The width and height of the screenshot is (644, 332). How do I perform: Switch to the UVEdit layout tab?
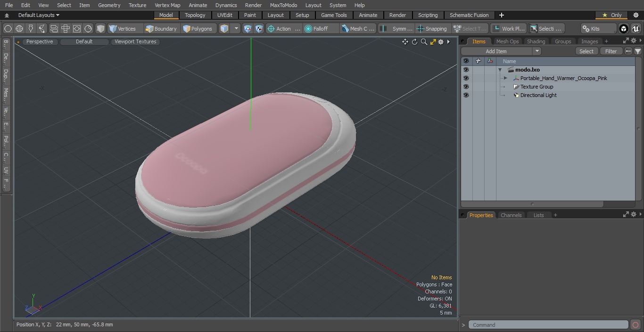click(225, 15)
